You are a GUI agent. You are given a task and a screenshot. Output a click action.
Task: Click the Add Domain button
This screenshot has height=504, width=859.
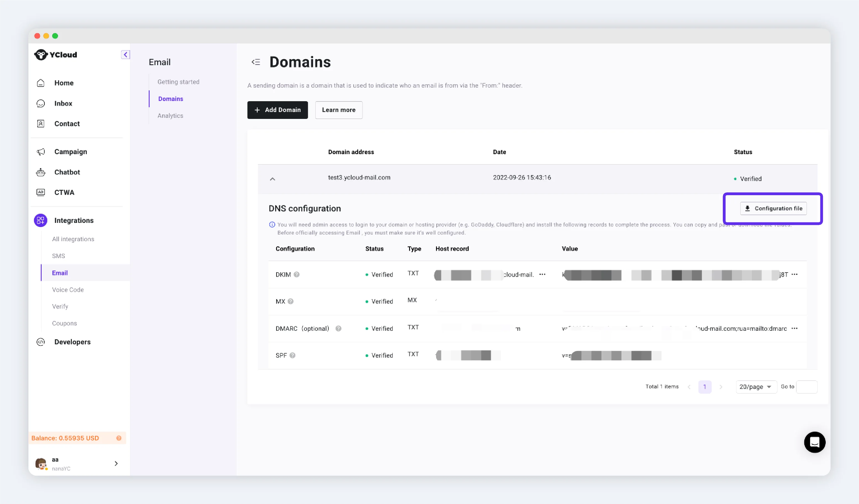point(277,110)
